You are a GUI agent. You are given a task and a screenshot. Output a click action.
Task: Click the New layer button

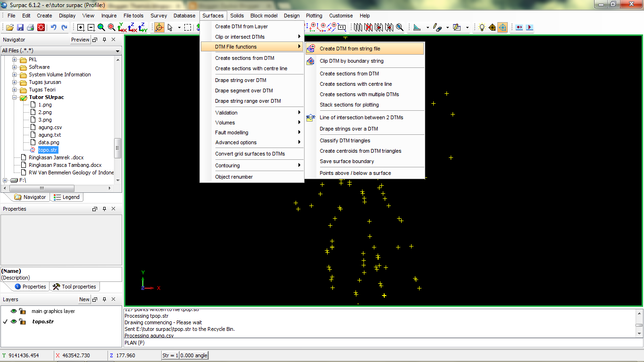click(84, 299)
